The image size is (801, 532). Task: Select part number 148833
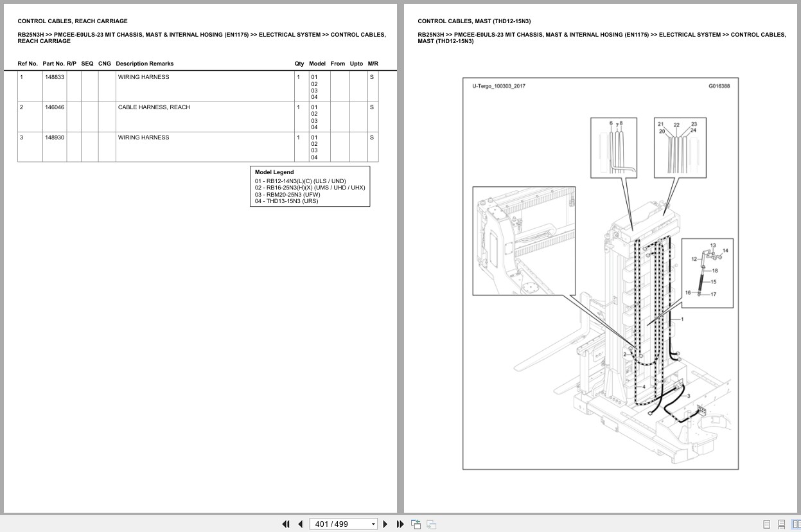pos(54,77)
